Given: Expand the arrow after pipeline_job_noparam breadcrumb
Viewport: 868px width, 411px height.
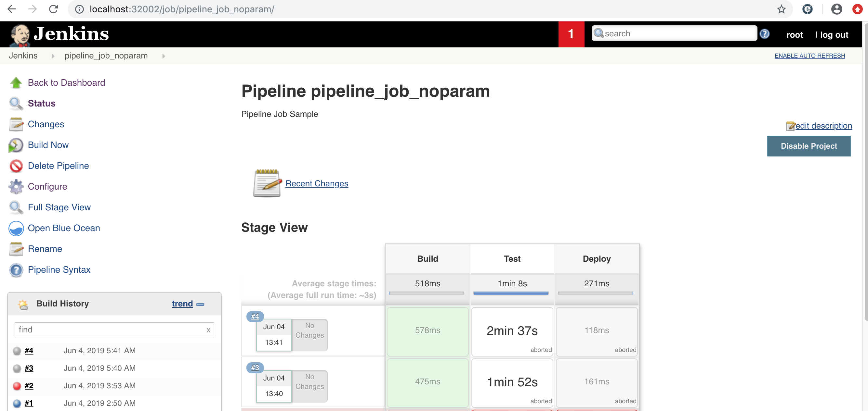Looking at the screenshot, I should pos(164,56).
